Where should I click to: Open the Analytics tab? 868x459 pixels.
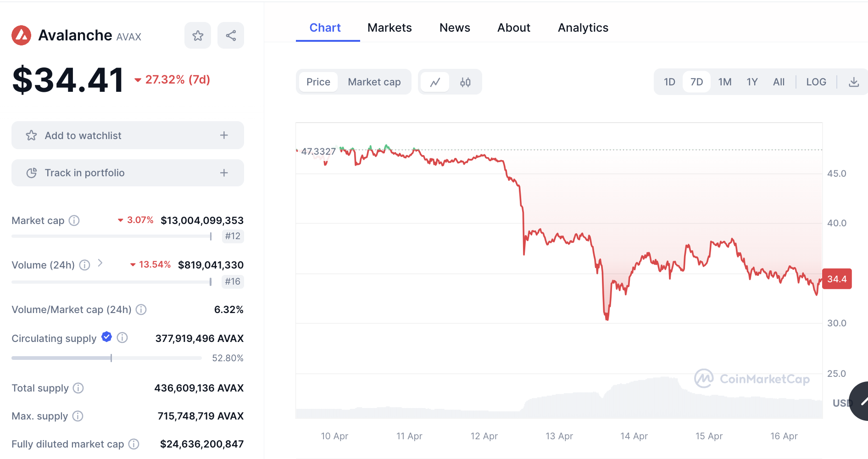[583, 28]
